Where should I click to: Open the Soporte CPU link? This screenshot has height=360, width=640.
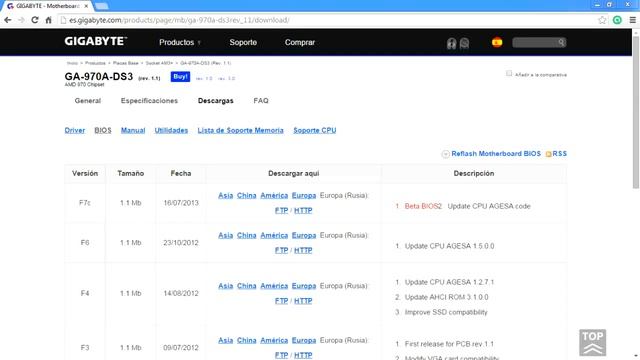pyautogui.click(x=315, y=130)
